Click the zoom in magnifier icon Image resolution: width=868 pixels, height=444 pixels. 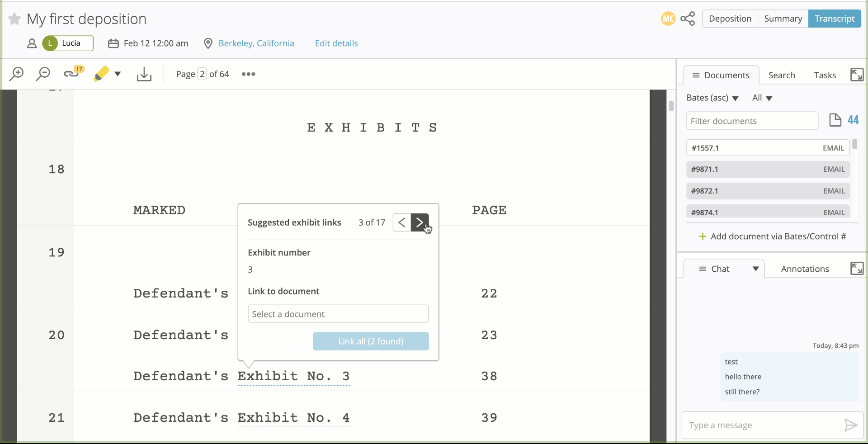16,74
